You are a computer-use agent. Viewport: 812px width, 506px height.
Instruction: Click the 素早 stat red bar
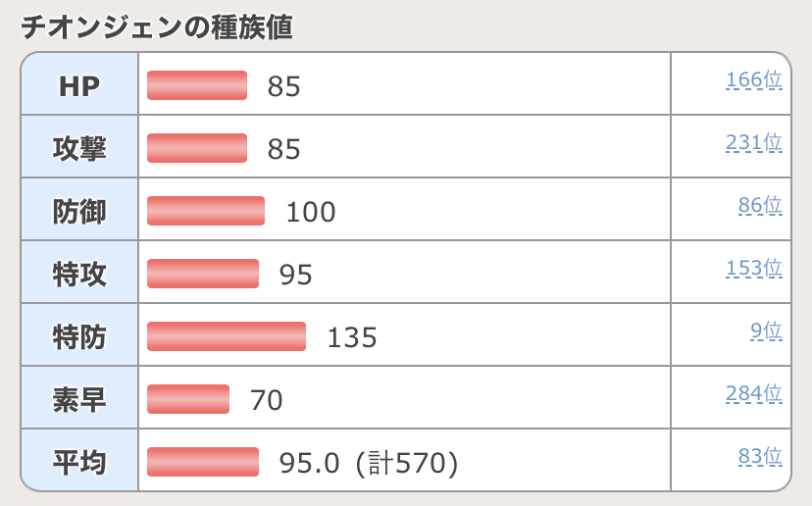point(188,399)
